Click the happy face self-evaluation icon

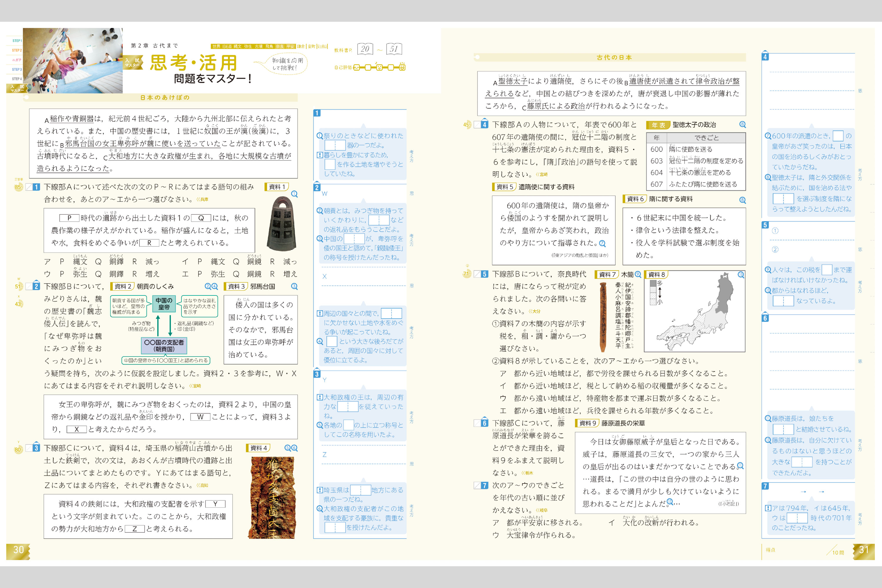pyautogui.click(x=402, y=67)
